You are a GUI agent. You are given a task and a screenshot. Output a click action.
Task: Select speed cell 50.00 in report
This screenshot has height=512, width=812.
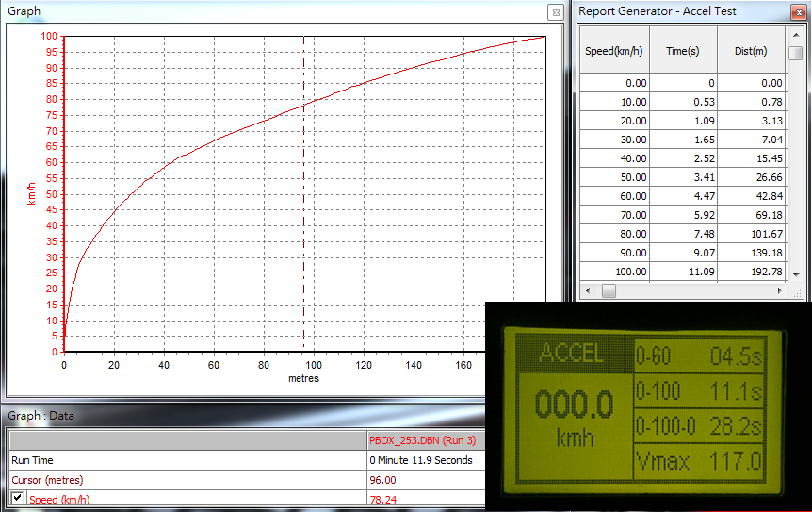[x=614, y=177]
